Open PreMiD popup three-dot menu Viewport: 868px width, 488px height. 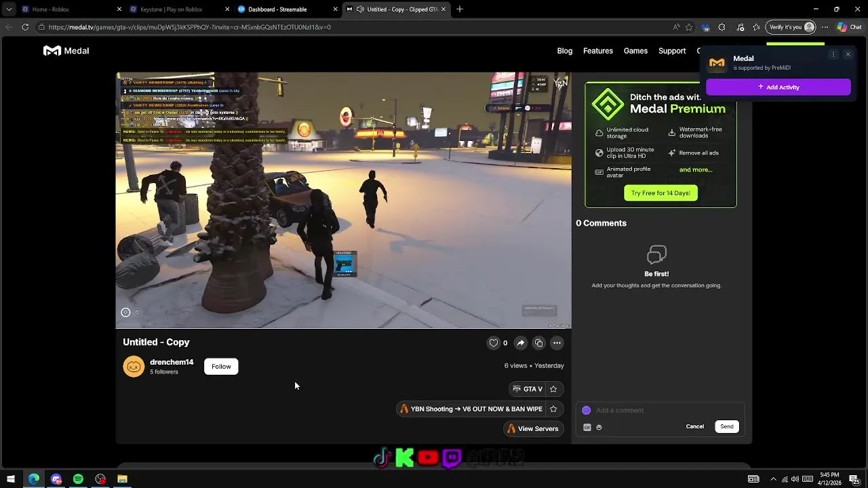coord(833,55)
